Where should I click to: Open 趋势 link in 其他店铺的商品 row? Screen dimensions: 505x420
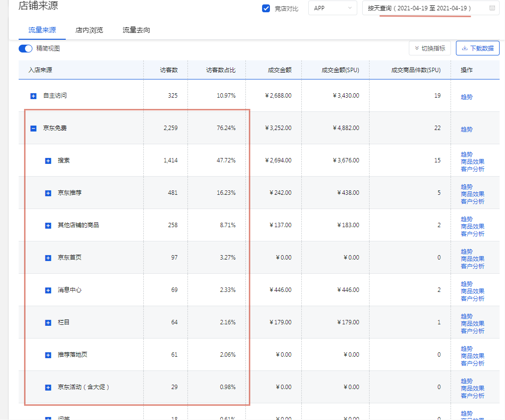tap(467, 219)
